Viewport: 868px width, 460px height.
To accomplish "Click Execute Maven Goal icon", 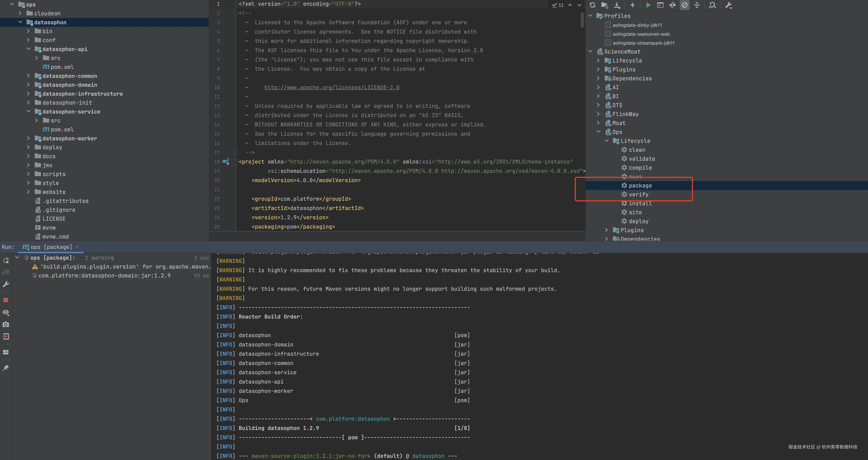I will [x=660, y=5].
